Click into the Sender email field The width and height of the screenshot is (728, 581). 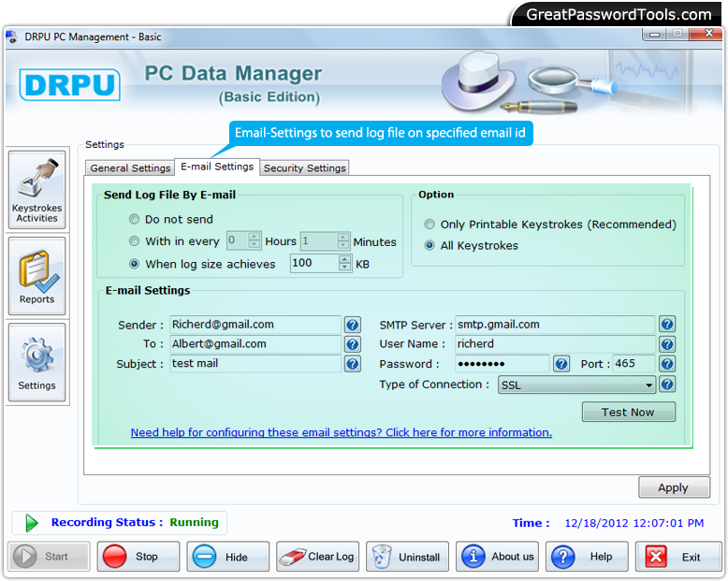[x=255, y=325]
